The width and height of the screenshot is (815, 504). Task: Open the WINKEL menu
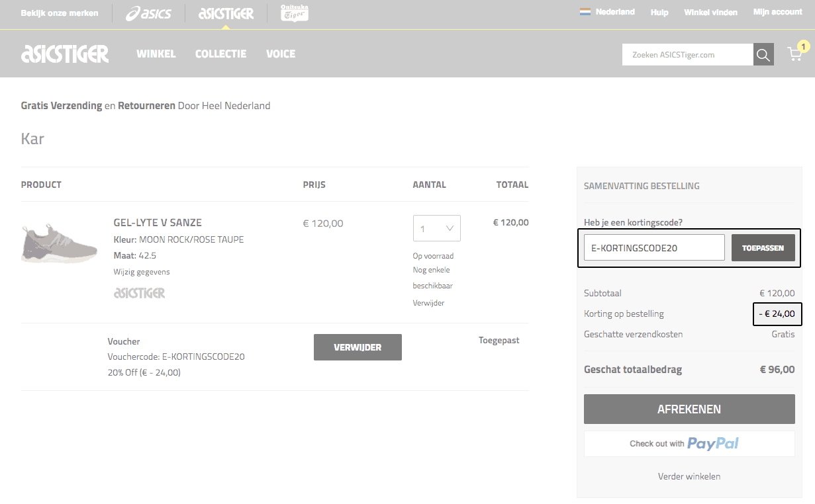[156, 54]
